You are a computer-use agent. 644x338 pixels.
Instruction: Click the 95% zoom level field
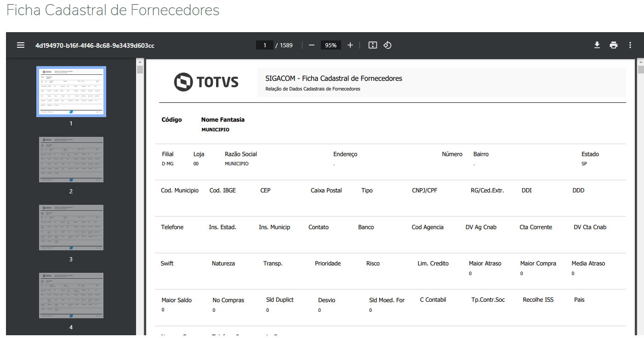coord(331,45)
